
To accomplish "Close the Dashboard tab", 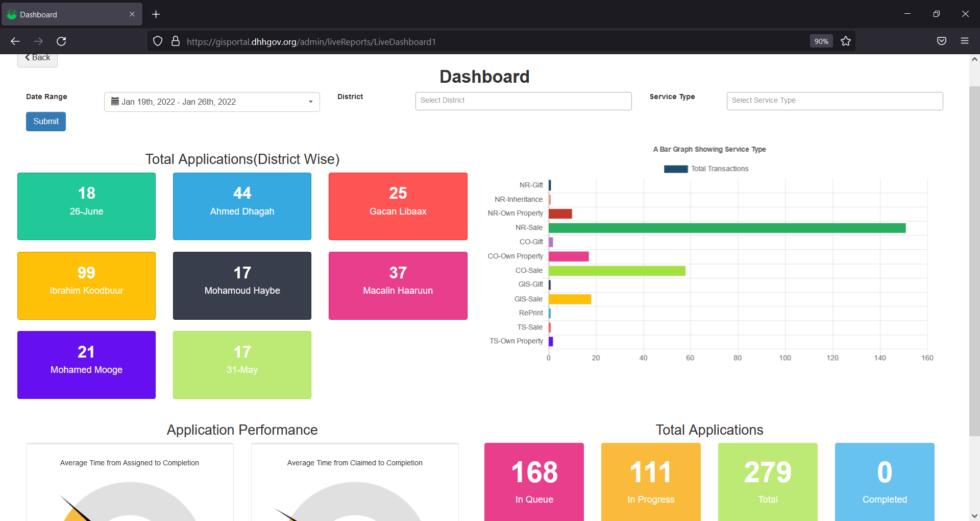I will click(x=132, y=14).
